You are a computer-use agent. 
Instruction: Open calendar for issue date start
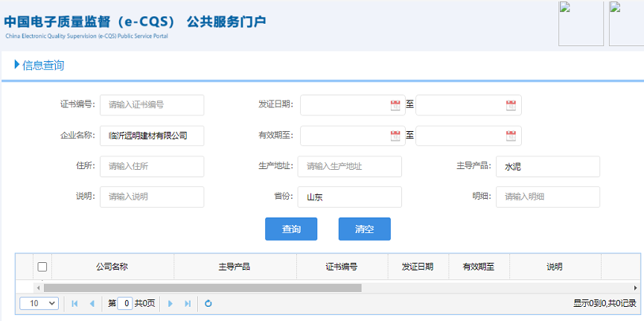point(395,106)
